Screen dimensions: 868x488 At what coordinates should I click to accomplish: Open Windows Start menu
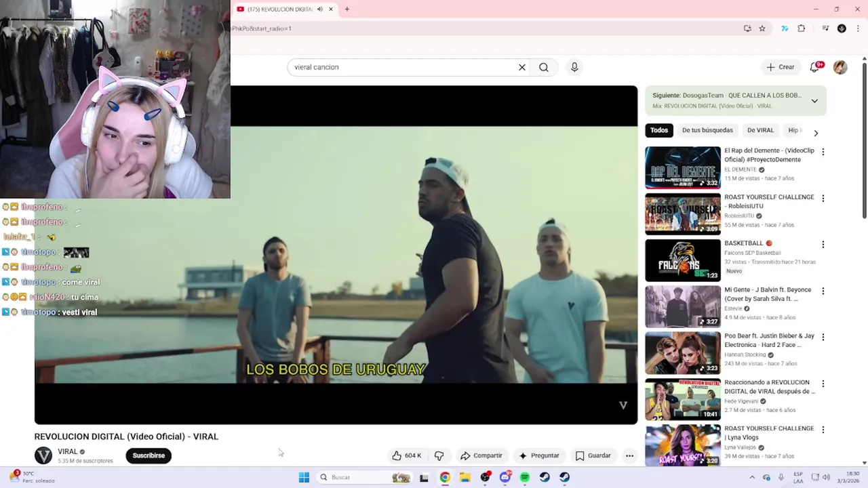pos(304,477)
